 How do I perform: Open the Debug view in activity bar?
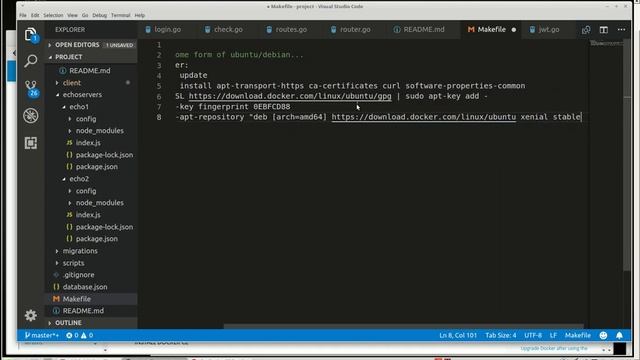point(31,116)
